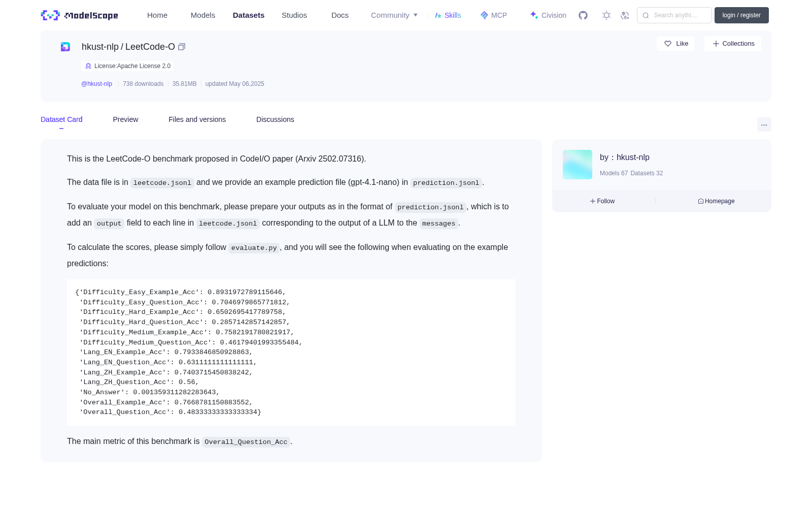Follow the hkust-nlp organization
Image resolution: width=812 pixels, height=508 pixels.
602,201
